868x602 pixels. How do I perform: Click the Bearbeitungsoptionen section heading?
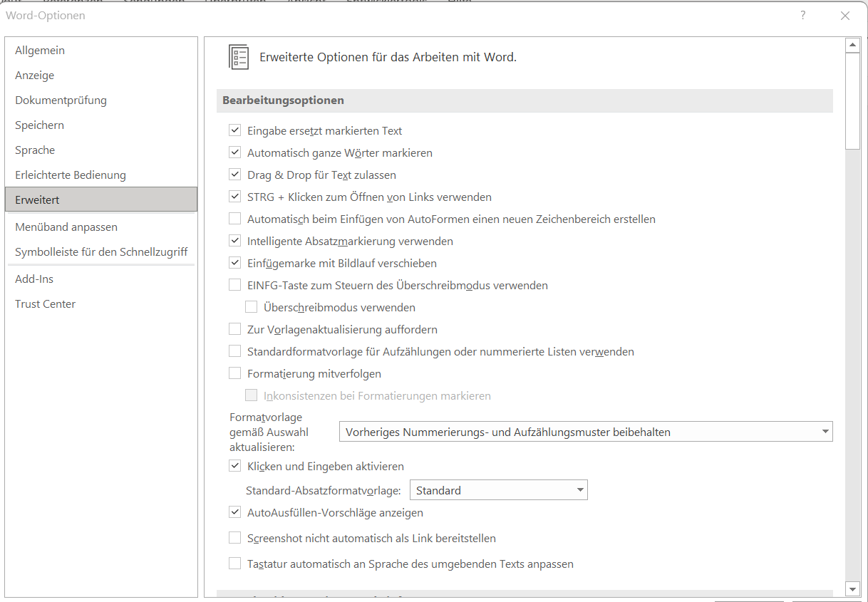(283, 100)
